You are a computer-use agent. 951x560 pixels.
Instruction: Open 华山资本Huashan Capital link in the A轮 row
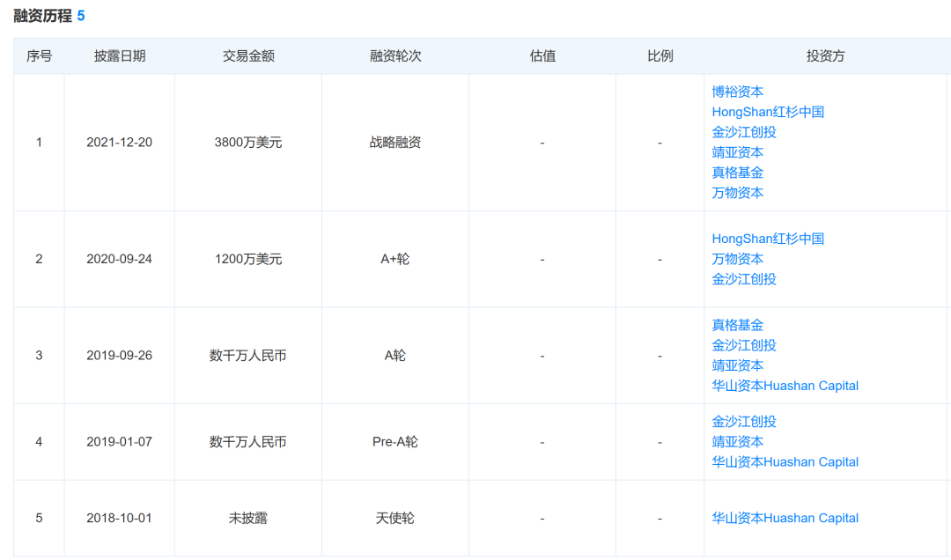pos(785,386)
